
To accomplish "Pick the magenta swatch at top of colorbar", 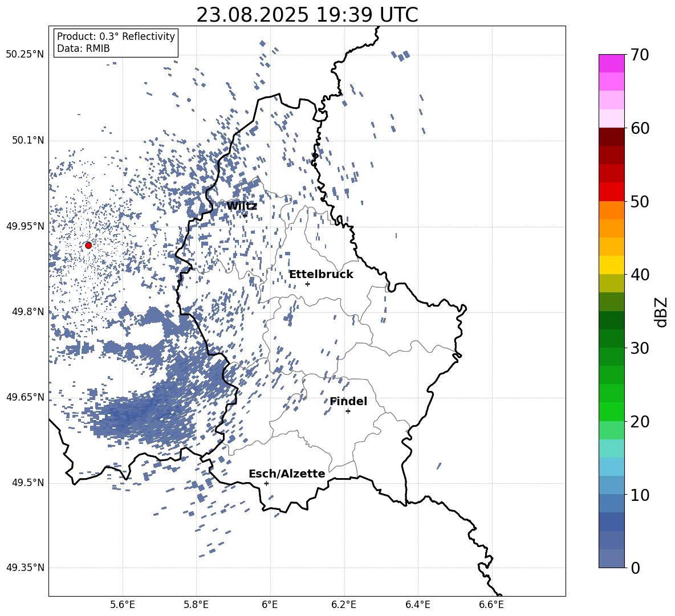I will (611, 63).
